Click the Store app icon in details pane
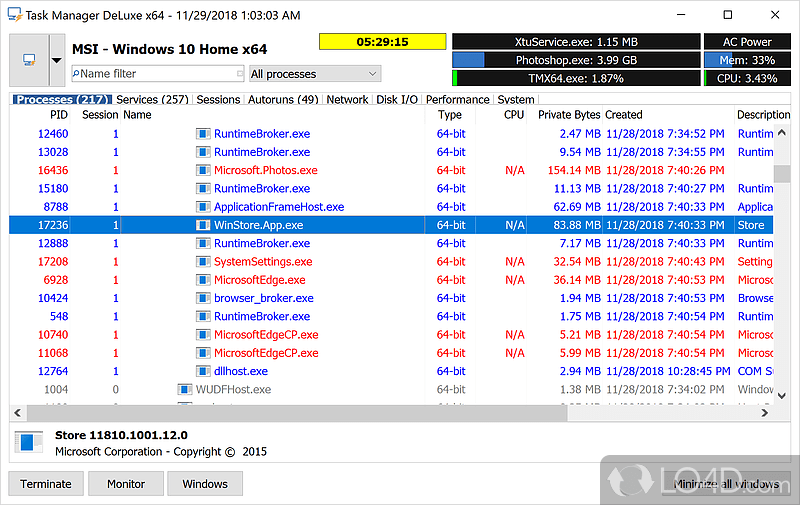Image resolution: width=800 pixels, height=505 pixels. point(29,442)
